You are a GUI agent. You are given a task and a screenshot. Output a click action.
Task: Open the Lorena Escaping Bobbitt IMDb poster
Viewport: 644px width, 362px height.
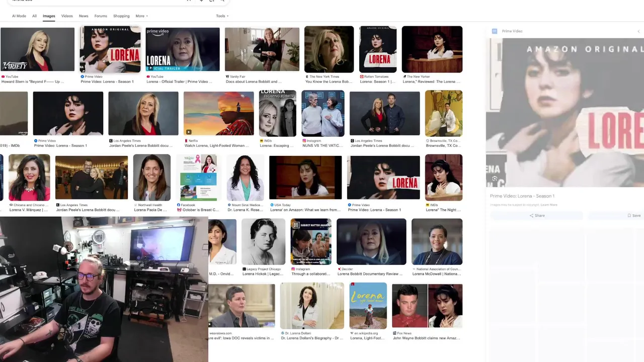278,114
